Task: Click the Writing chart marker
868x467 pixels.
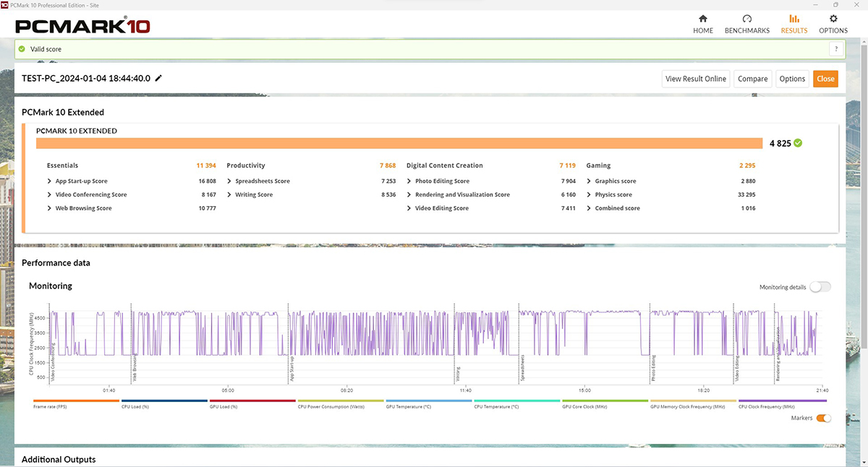Action: click(x=458, y=374)
